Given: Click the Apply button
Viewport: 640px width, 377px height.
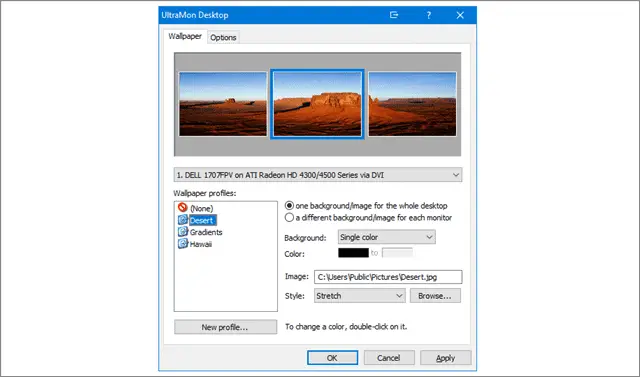Looking at the screenshot, I should [x=446, y=358].
